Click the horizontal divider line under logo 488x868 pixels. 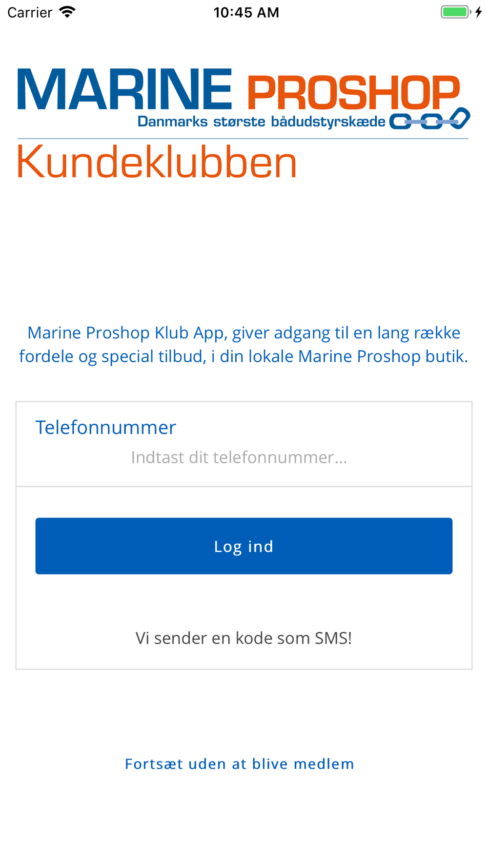coord(243,139)
